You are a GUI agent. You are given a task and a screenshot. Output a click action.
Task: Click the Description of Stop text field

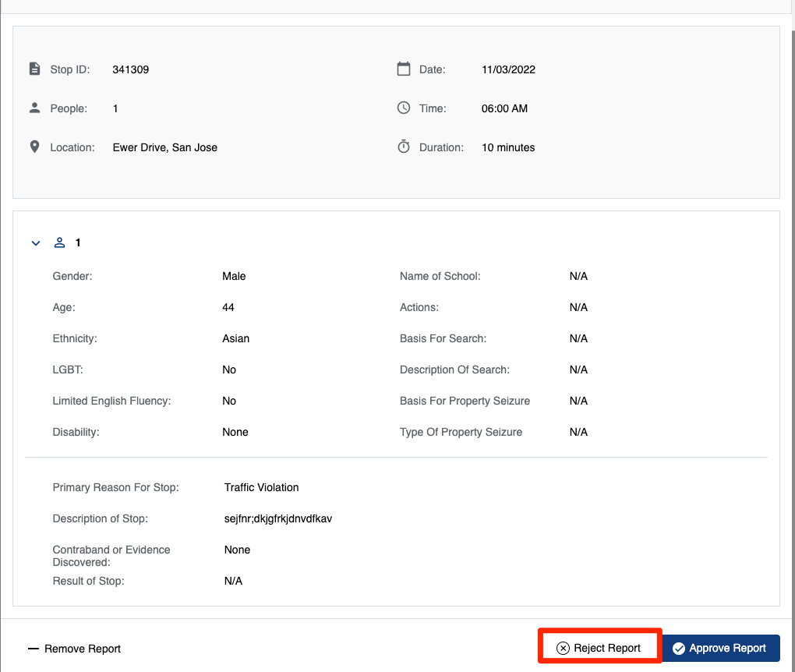coord(277,518)
